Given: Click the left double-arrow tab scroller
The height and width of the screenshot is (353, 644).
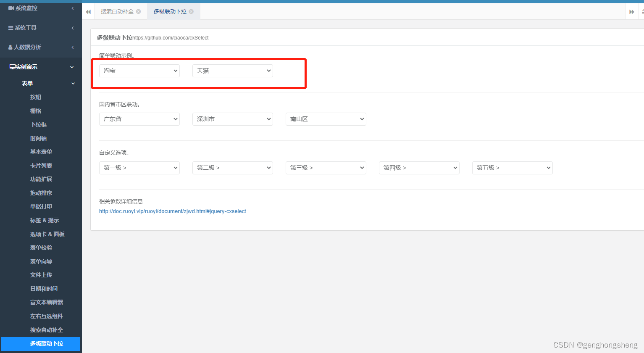Looking at the screenshot, I should coord(88,11).
